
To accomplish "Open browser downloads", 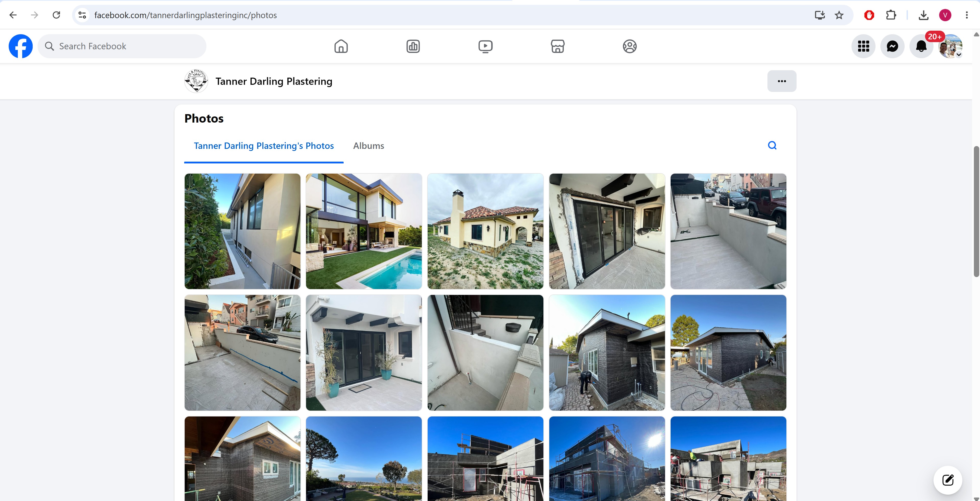I will click(924, 15).
